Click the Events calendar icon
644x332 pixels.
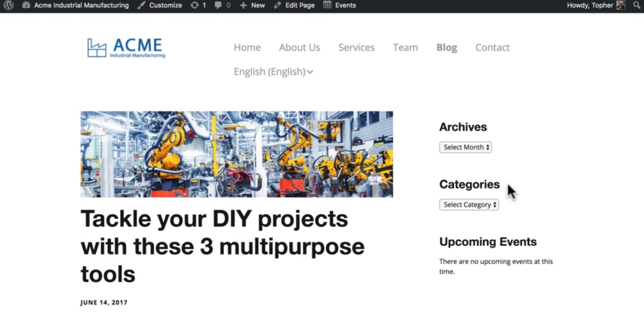tap(326, 5)
